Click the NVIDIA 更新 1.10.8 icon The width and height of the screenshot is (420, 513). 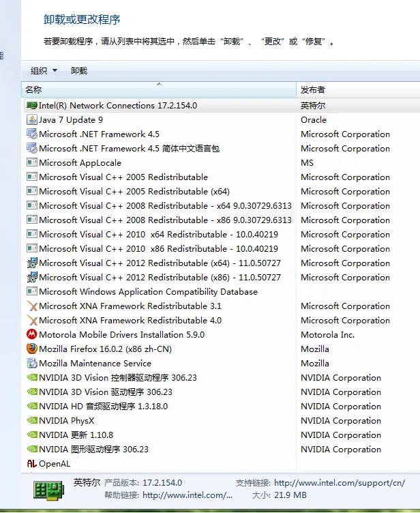coord(32,435)
